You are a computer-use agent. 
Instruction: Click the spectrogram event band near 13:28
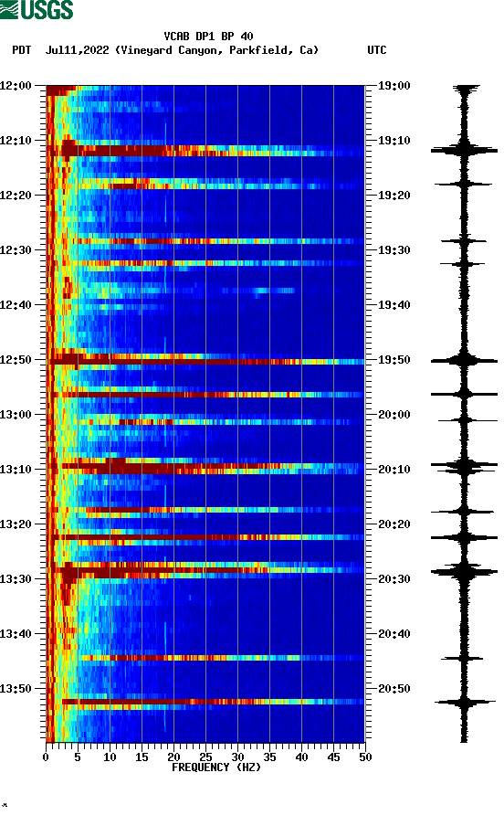click(x=205, y=570)
